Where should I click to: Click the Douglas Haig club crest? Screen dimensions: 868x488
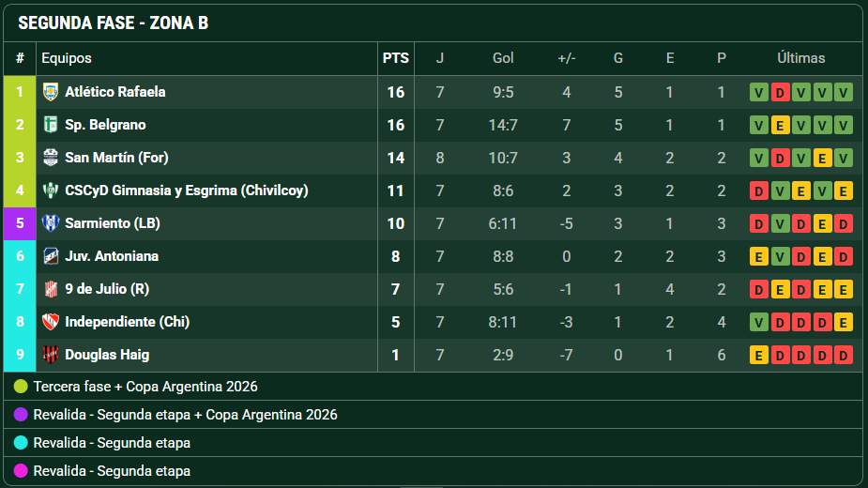pyautogui.click(x=51, y=355)
